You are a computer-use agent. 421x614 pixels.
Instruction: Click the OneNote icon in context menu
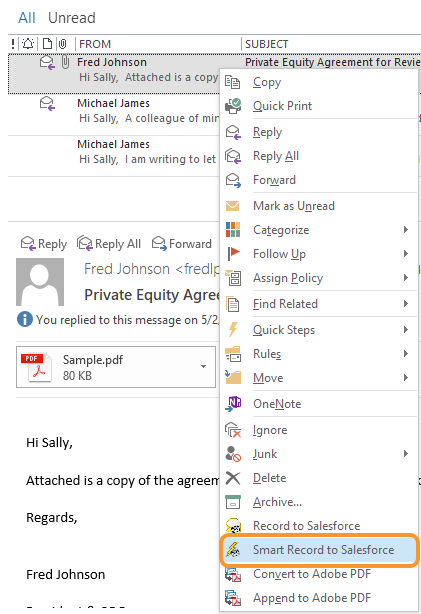pyautogui.click(x=233, y=403)
